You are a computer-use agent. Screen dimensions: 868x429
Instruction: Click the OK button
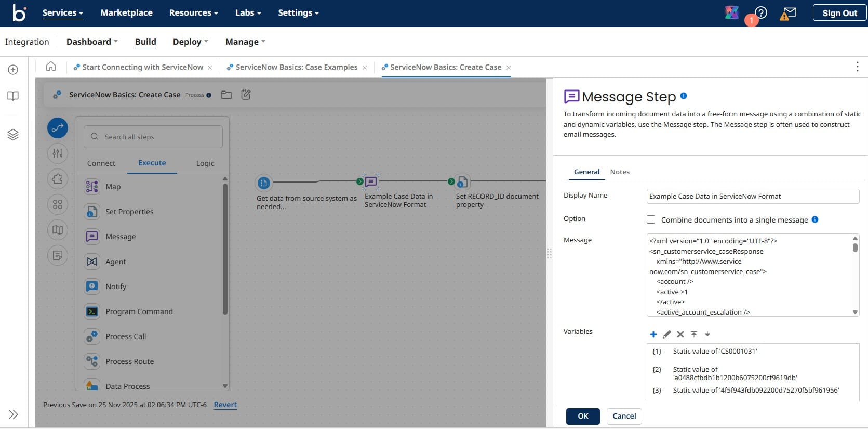coord(583,416)
